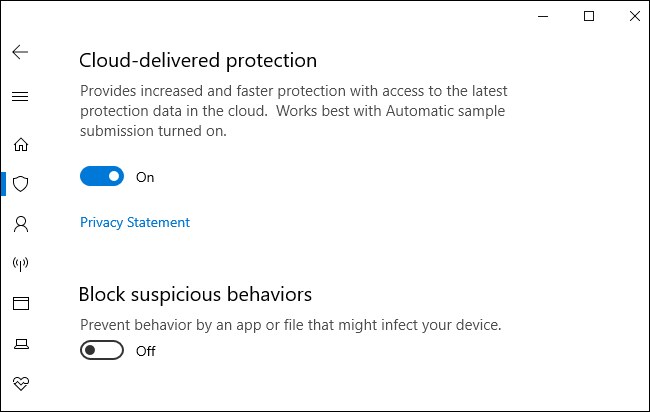Enable Block suspicious behaviors toggle
The width and height of the screenshot is (650, 412).
(102, 350)
